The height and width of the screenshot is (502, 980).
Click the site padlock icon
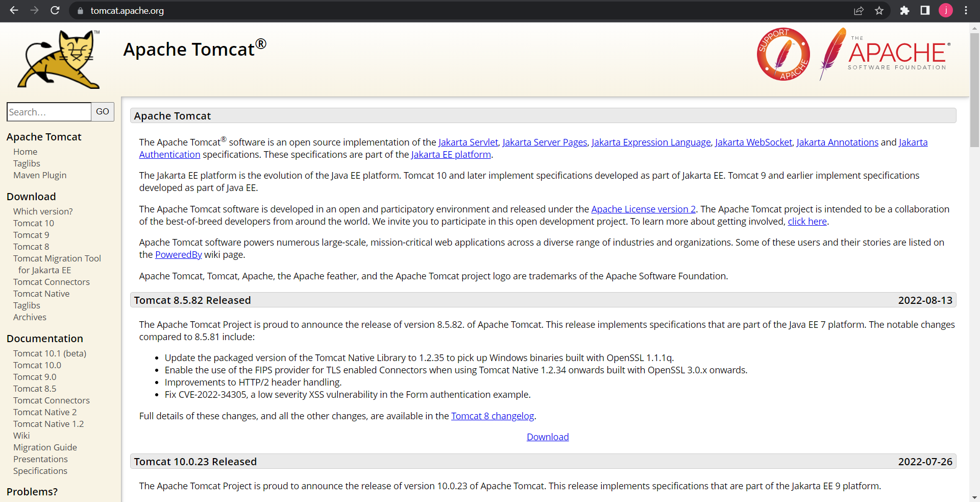pyautogui.click(x=80, y=11)
